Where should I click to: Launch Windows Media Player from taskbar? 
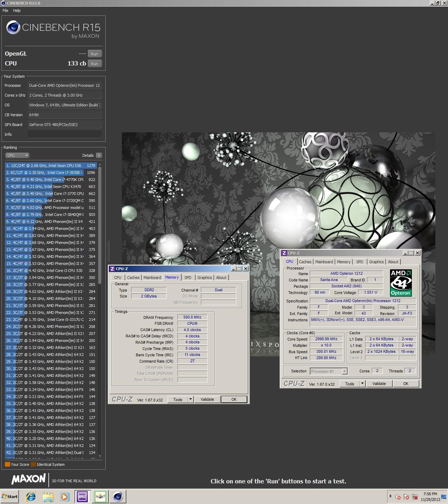tap(65, 496)
